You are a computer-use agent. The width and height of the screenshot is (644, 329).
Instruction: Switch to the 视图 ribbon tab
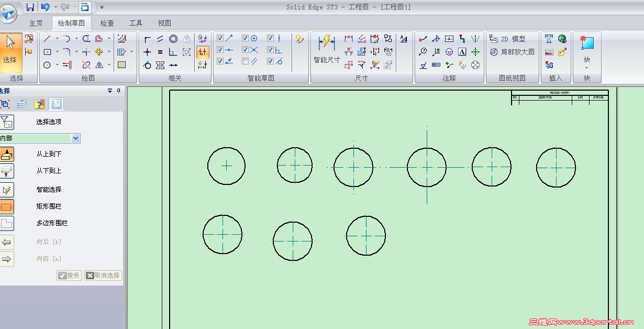(x=164, y=23)
